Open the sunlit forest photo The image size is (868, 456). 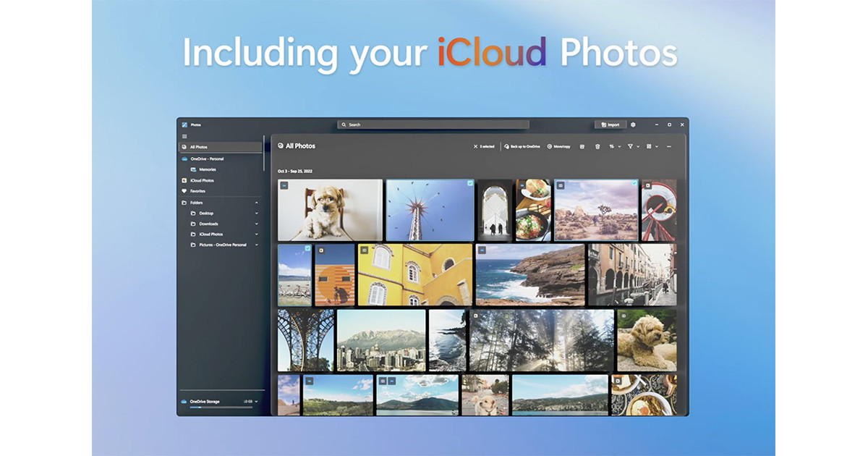tap(542, 340)
